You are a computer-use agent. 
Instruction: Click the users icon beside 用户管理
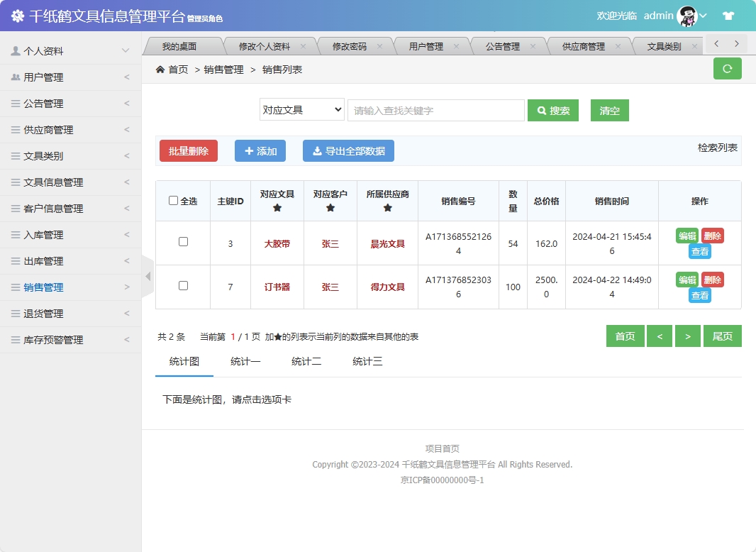tap(16, 77)
